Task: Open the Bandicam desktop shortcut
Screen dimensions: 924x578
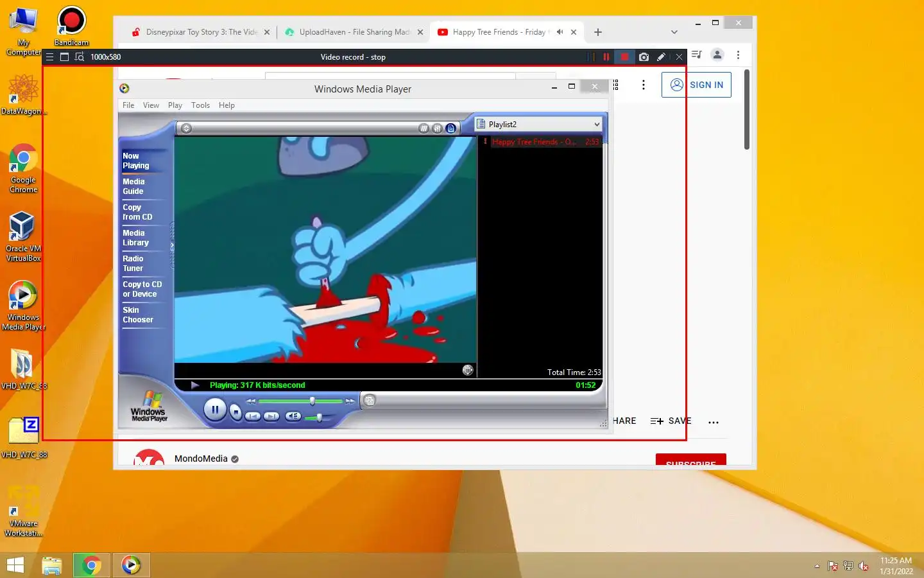Action: pyautogui.click(x=71, y=26)
